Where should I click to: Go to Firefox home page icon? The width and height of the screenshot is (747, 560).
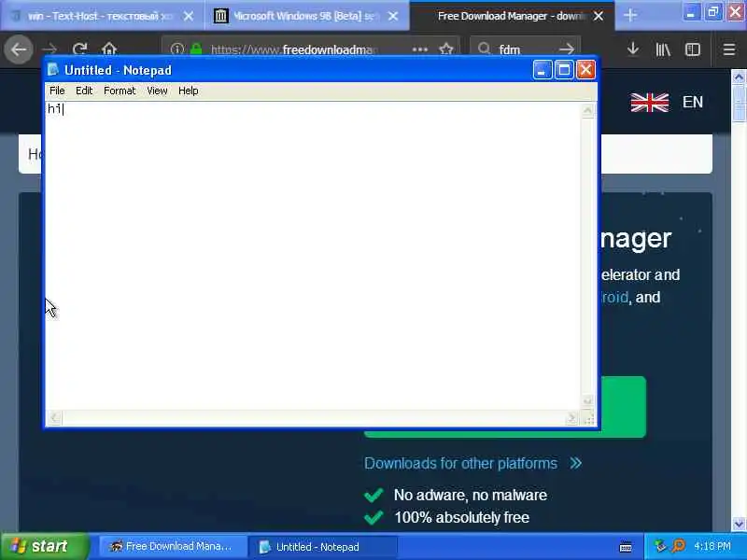coord(109,49)
